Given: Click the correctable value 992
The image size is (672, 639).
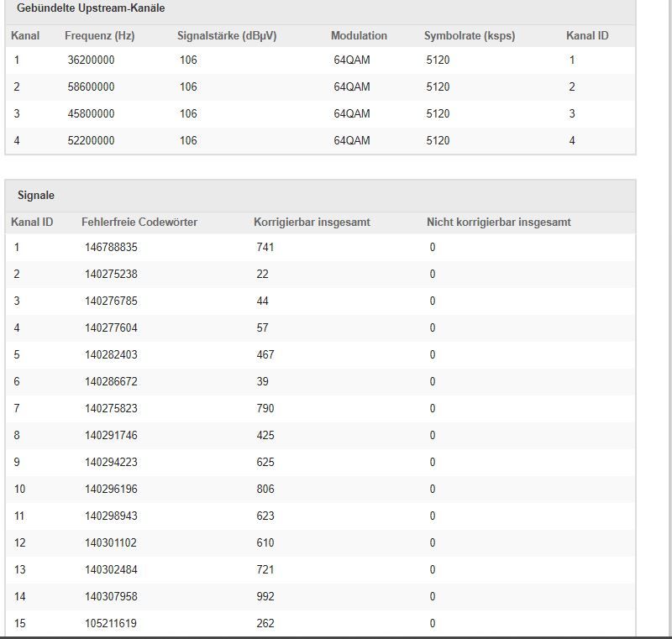Looking at the screenshot, I should 265,597.
